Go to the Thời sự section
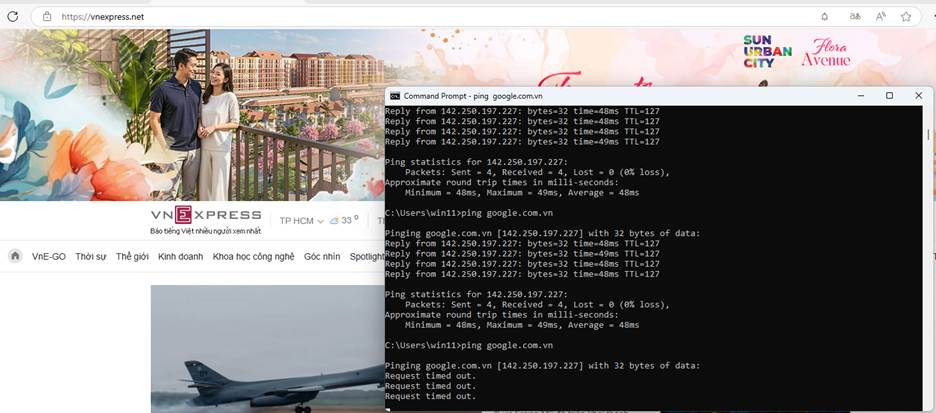Viewport: 936px width, 413px height. [x=91, y=257]
